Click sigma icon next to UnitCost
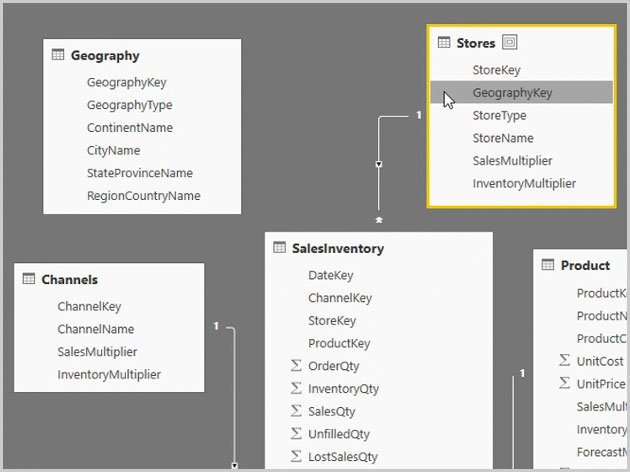This screenshot has height=472, width=630. pos(565,360)
